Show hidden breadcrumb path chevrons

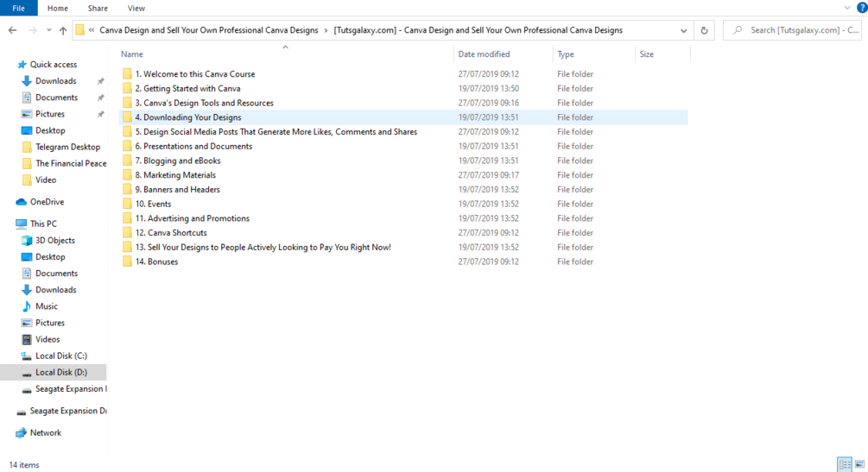92,30
